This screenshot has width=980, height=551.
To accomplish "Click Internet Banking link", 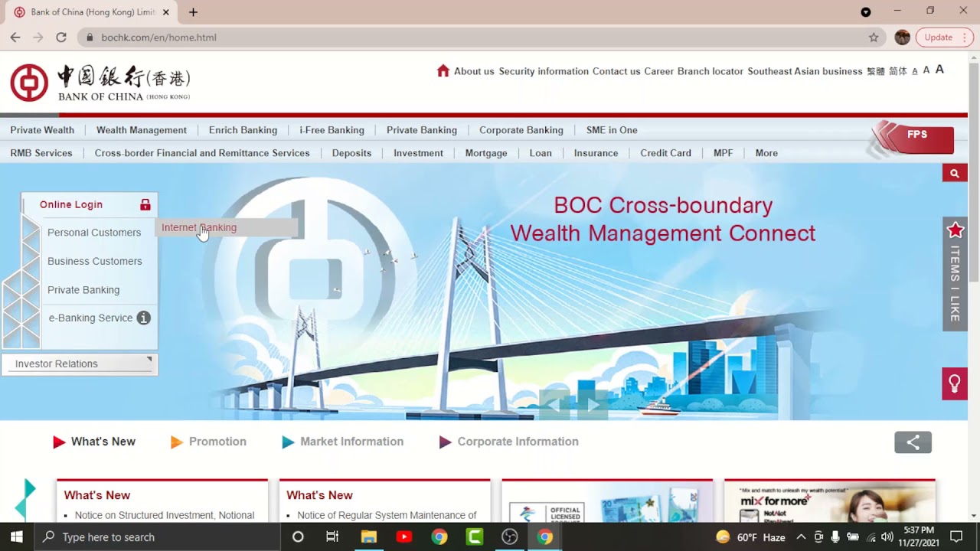I will pyautogui.click(x=199, y=227).
